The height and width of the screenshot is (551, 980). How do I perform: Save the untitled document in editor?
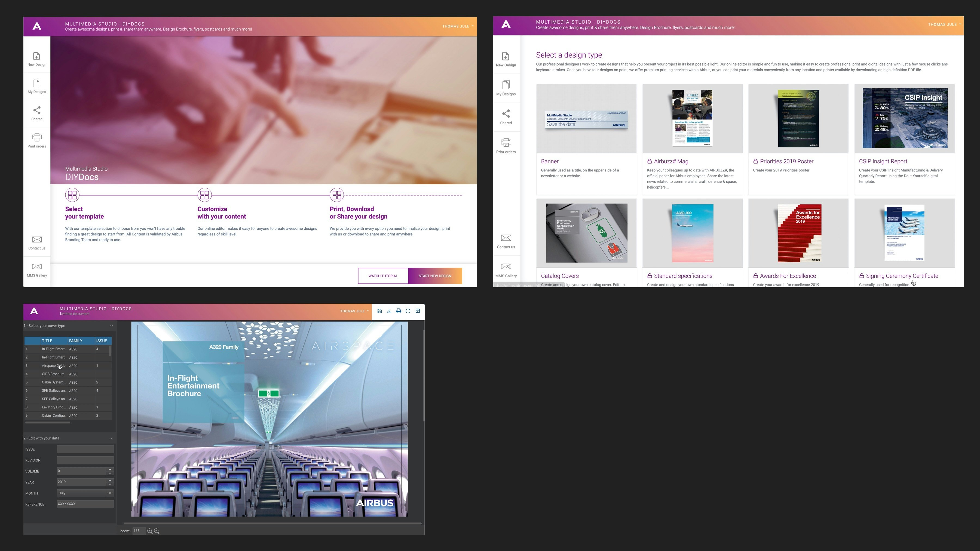point(379,311)
